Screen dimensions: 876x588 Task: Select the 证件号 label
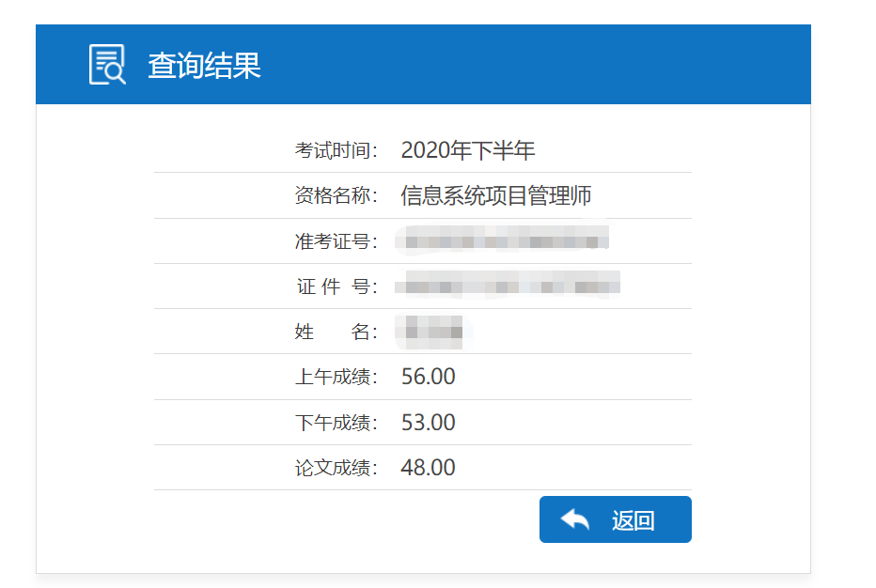336,286
